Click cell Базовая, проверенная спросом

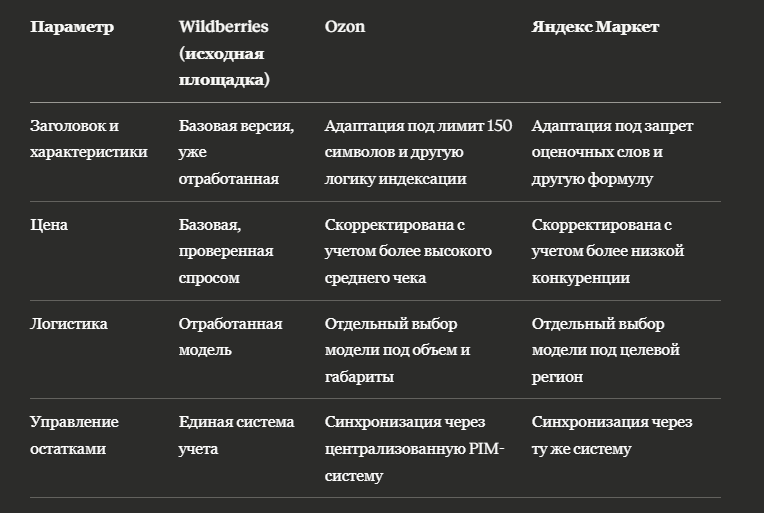226,251
